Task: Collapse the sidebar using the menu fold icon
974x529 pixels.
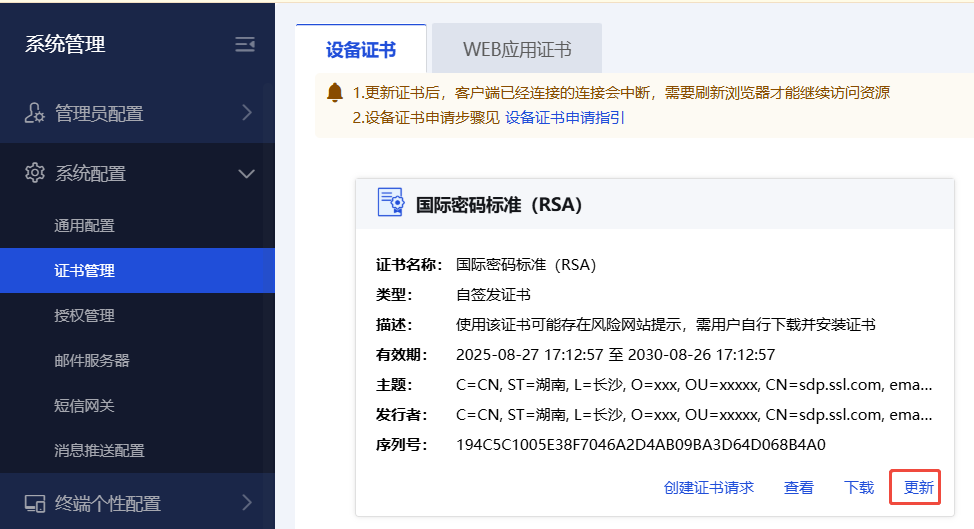Action: click(245, 44)
